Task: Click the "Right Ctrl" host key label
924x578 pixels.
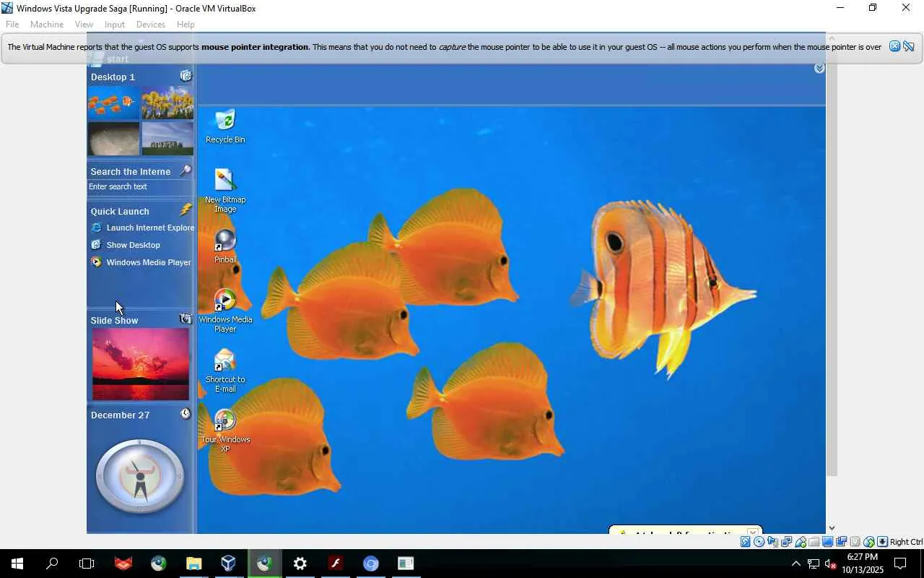Action: click(906, 542)
